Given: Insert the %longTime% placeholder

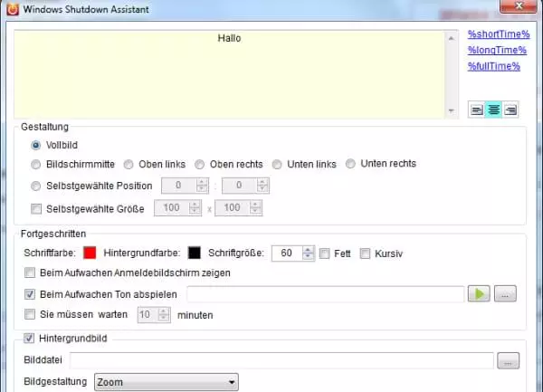Looking at the screenshot, I should (497, 50).
